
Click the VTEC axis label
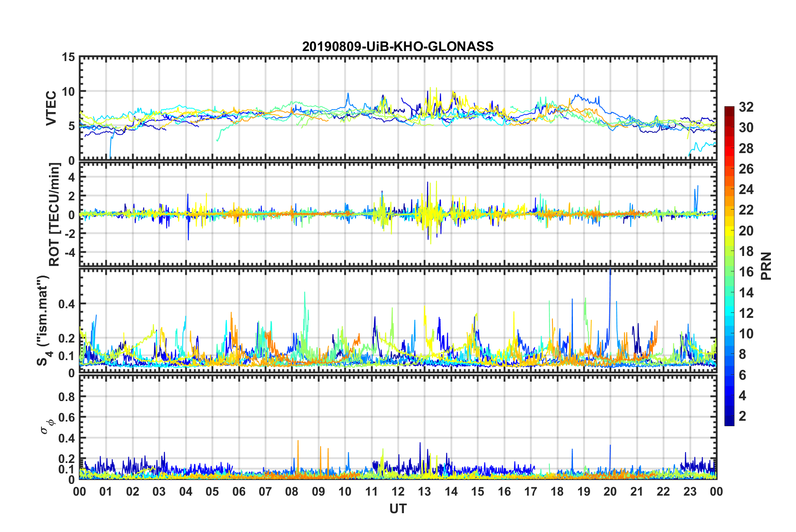(51, 108)
